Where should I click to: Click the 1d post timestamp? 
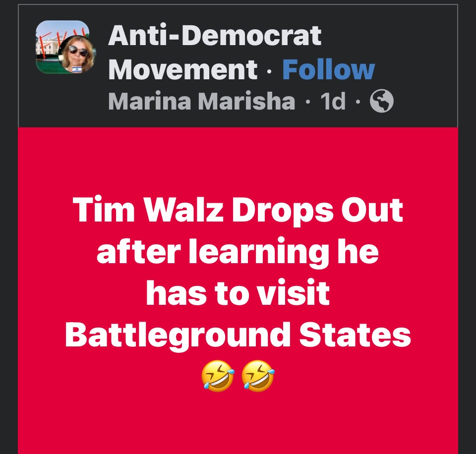(x=333, y=101)
